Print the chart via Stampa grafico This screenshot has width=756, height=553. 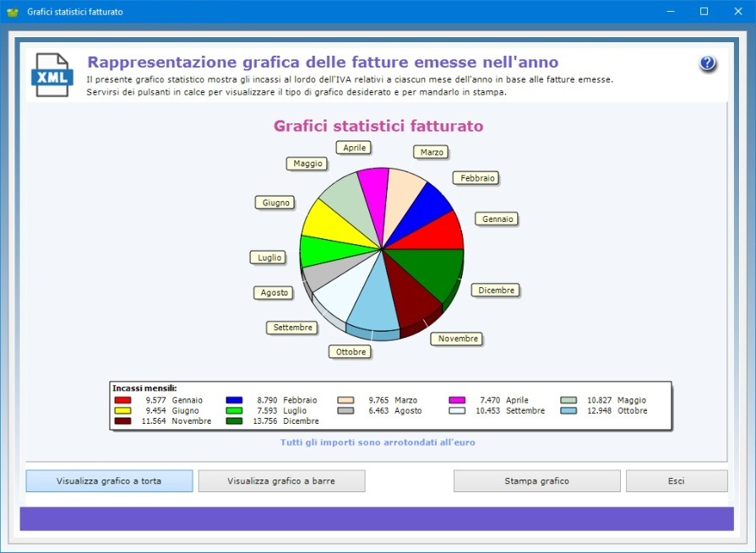tap(537, 480)
